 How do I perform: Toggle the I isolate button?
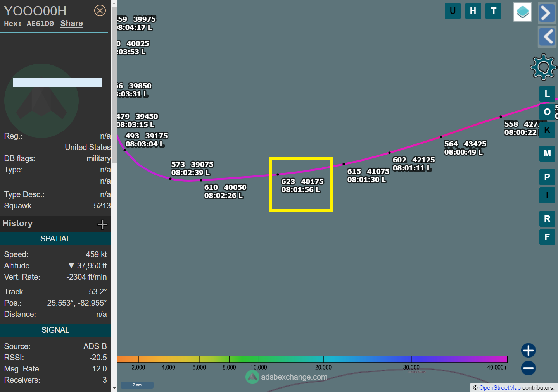pos(547,195)
